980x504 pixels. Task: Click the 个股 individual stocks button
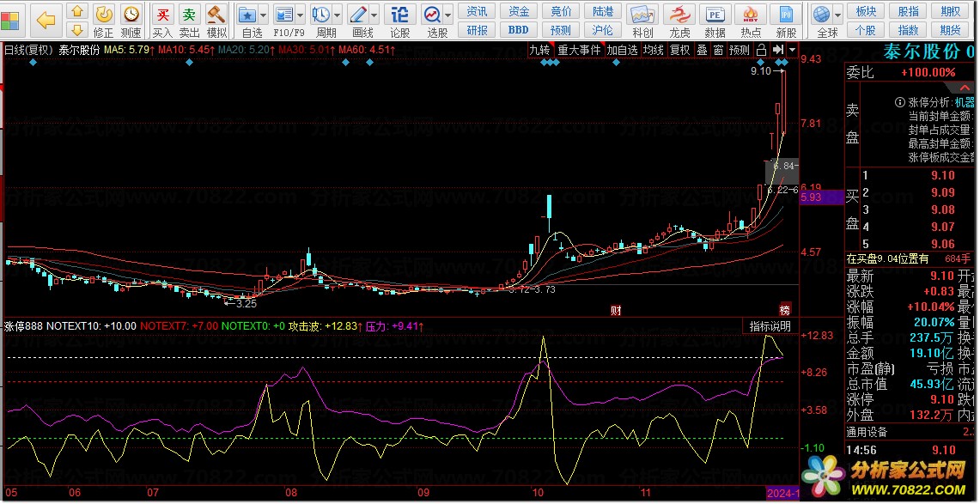[866, 29]
